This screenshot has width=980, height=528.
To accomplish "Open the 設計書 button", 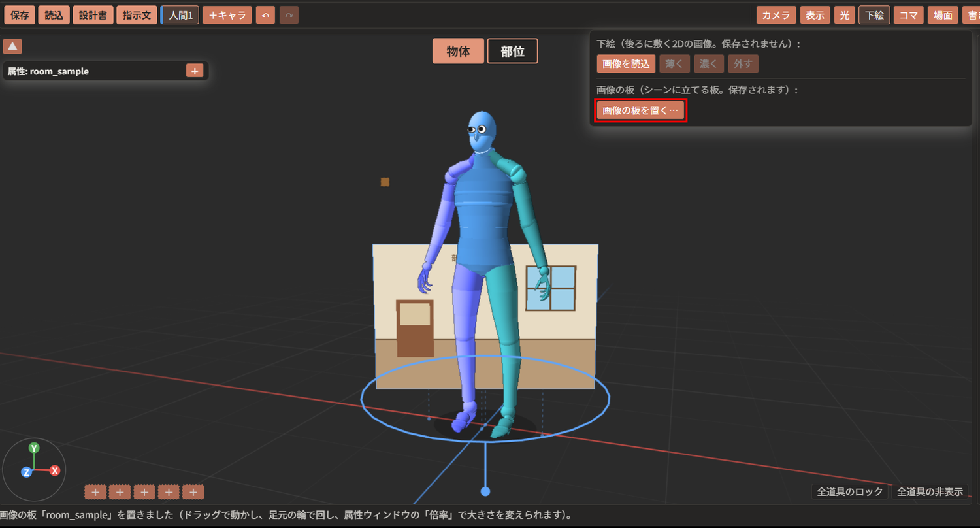I will click(93, 15).
